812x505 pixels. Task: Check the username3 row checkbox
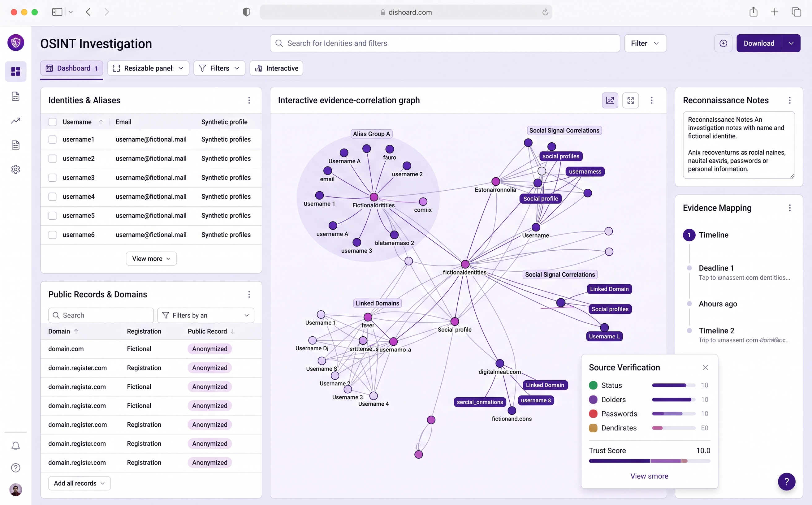[x=52, y=177]
